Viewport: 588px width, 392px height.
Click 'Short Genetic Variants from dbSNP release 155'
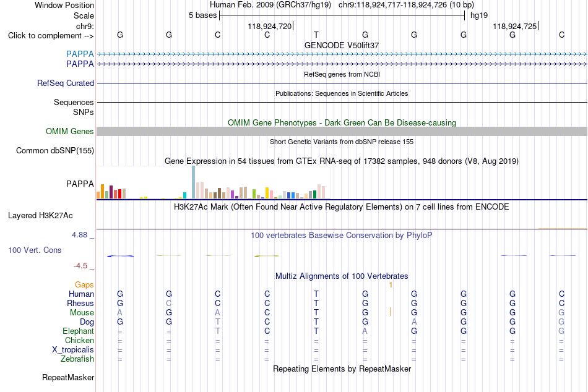[342, 142]
